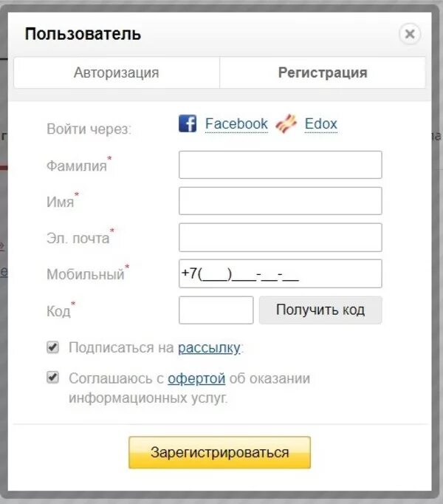Click the Зарегистрироваться button
The image size is (443, 504).
(220, 452)
